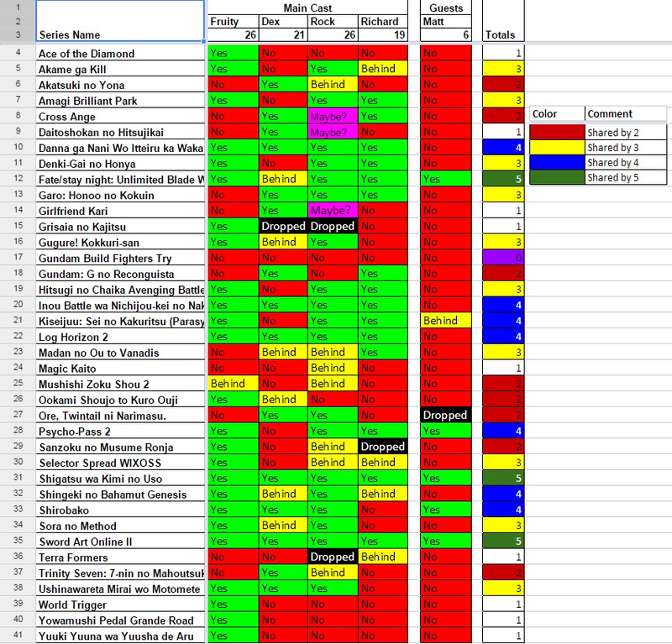Image resolution: width=672 pixels, height=644 pixels.
Task: Click the total 1 for Ace of the Diamond
Action: (503, 53)
